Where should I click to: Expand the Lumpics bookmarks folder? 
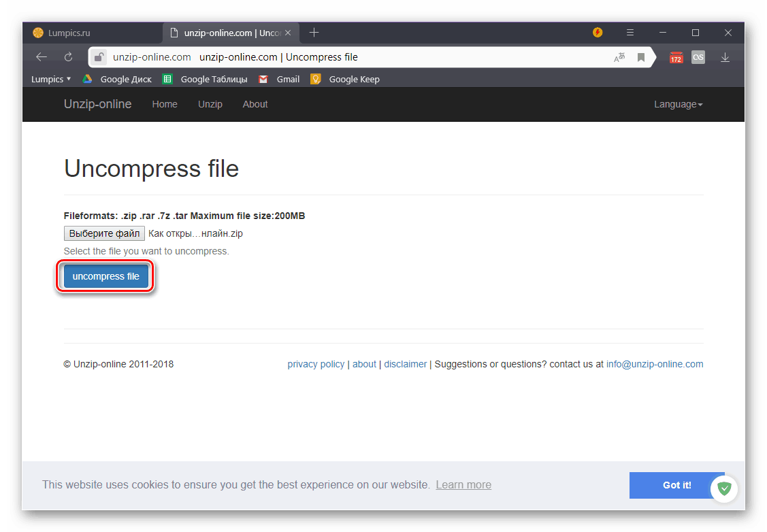51,79
